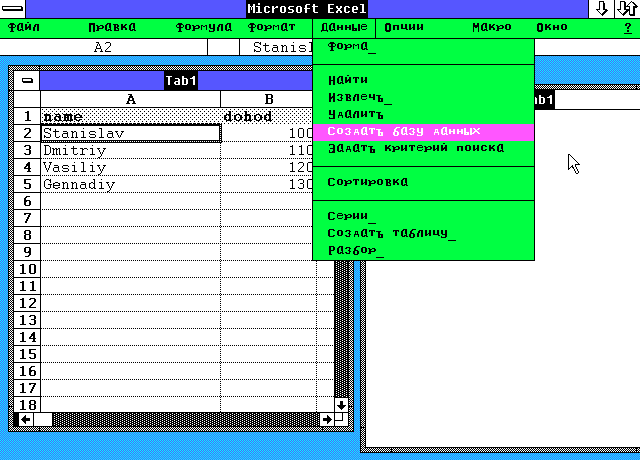The height and width of the screenshot is (460, 640).
Task: Click the B cell in Gennadiy's row
Action: pos(267,184)
